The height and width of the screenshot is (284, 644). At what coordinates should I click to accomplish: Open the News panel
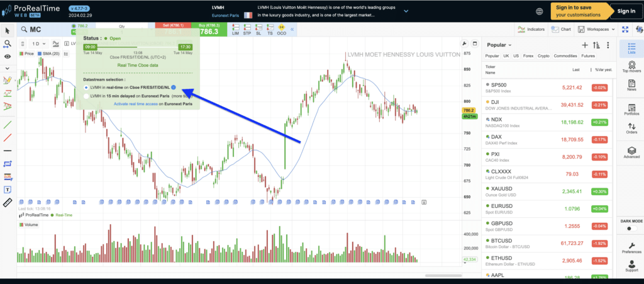(631, 84)
